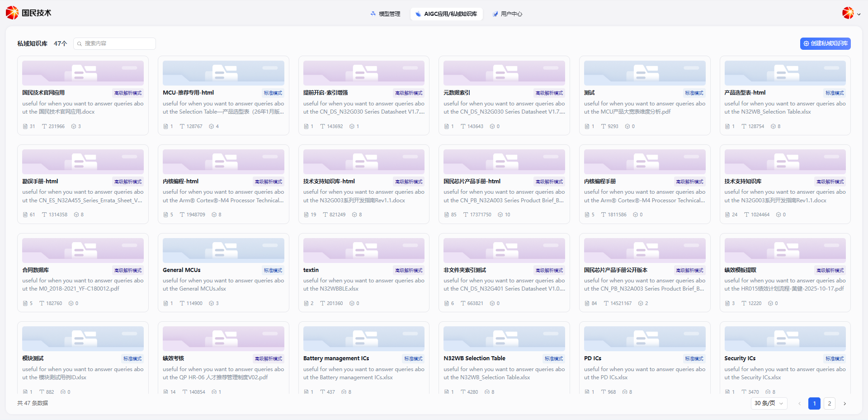Open the textin card banner thumbnail
This screenshot has height=420, width=868.
coord(364,250)
